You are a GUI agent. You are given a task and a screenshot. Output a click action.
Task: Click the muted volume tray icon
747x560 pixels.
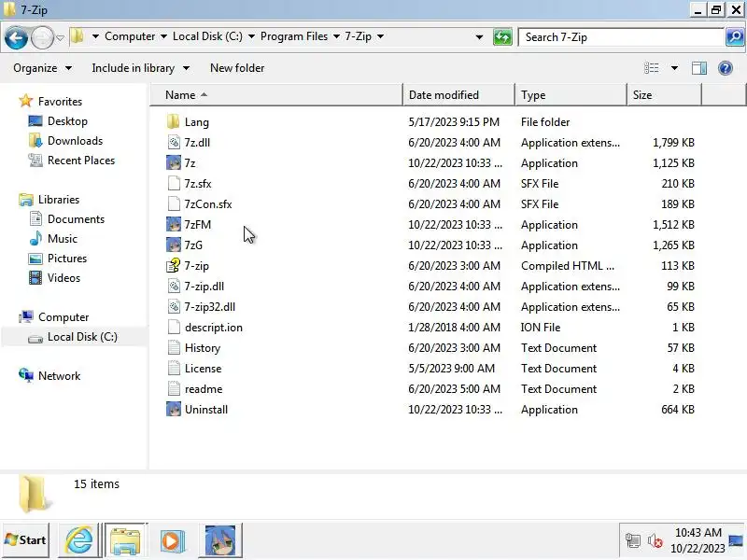[655, 540]
